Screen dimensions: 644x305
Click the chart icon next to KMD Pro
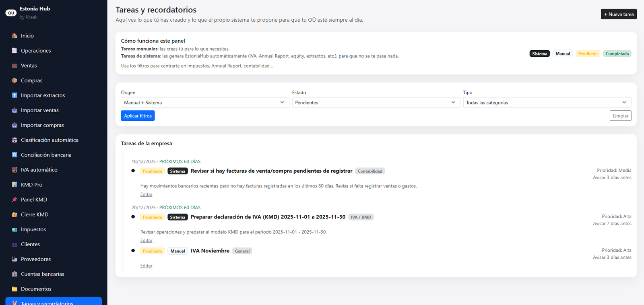pos(14,185)
